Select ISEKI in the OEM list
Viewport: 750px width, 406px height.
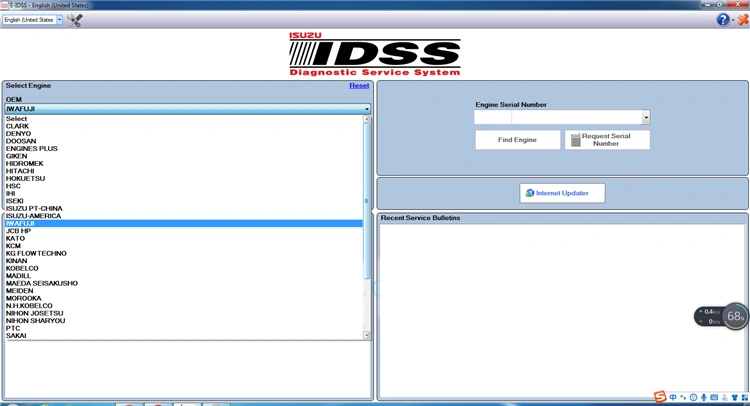pyautogui.click(x=184, y=201)
